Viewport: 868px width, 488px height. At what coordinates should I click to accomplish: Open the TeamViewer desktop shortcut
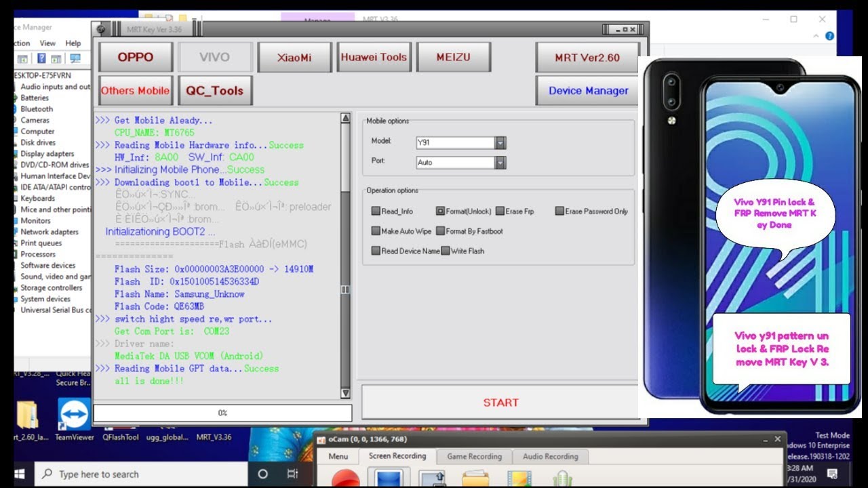74,420
